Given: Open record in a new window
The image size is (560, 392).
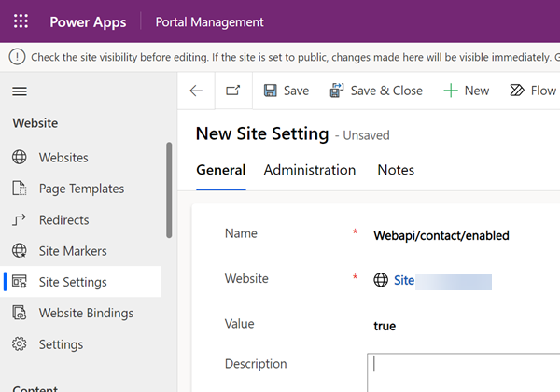Looking at the screenshot, I should (x=232, y=91).
